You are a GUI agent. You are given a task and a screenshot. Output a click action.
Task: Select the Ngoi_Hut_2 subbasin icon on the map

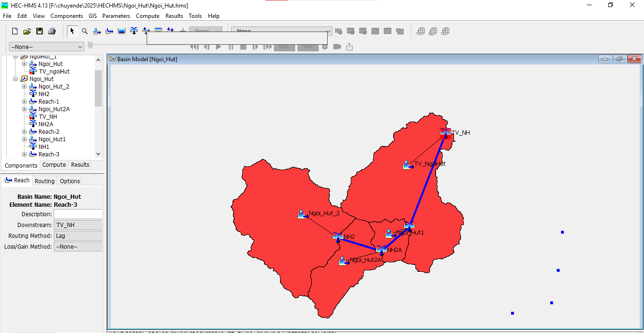(x=302, y=214)
